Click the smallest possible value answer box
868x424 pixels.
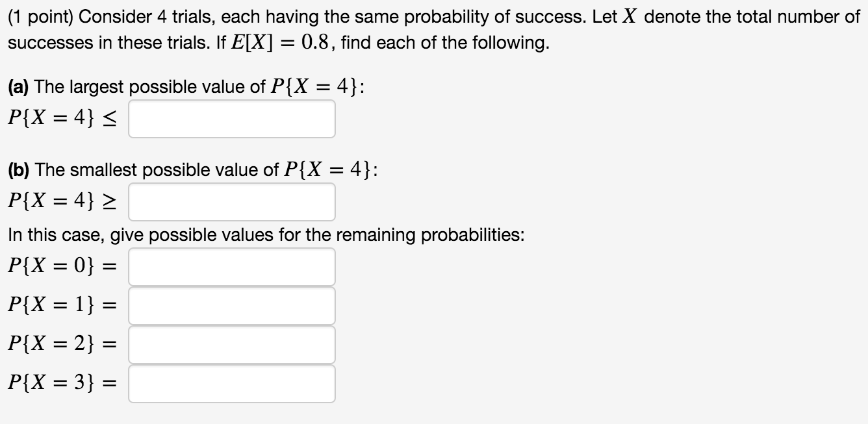[232, 202]
